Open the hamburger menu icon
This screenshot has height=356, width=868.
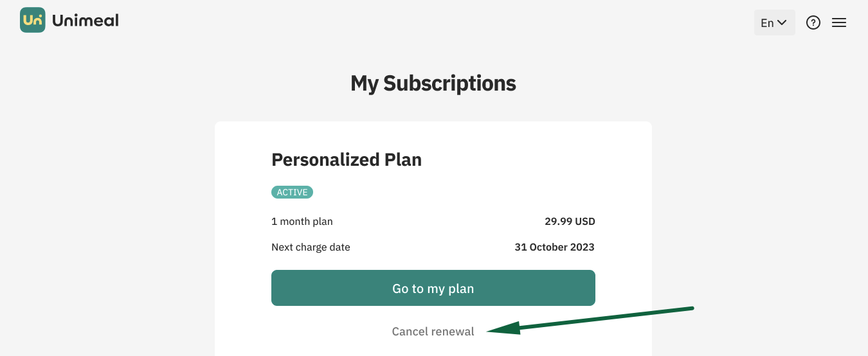coord(839,22)
